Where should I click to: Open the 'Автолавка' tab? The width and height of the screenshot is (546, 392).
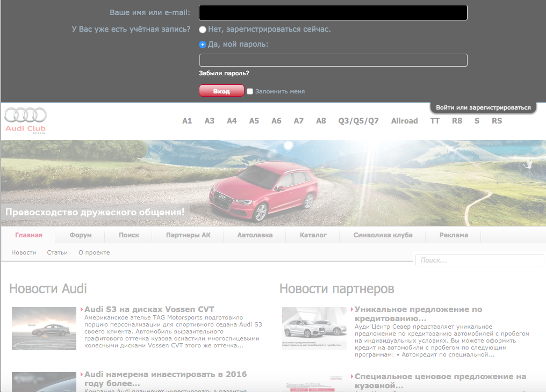coord(255,235)
